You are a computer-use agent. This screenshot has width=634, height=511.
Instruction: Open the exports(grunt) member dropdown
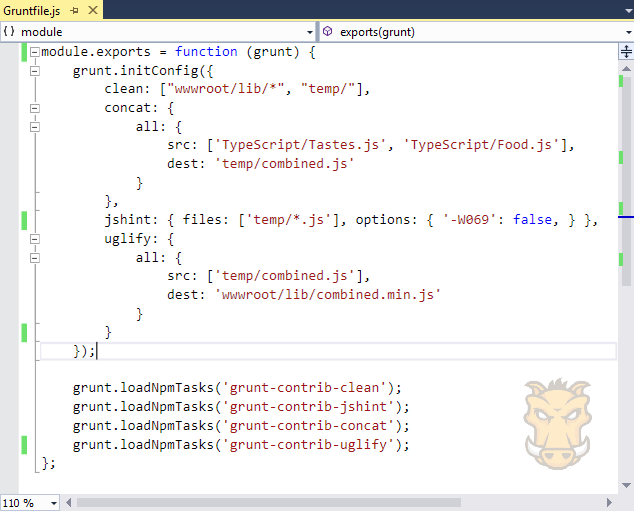click(x=628, y=32)
